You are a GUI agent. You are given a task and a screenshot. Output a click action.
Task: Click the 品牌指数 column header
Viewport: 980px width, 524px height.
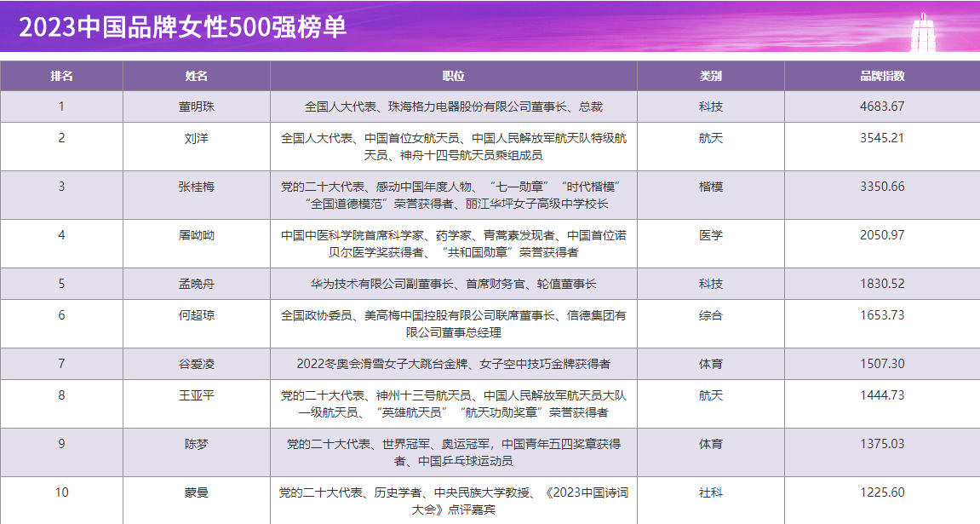(882, 76)
